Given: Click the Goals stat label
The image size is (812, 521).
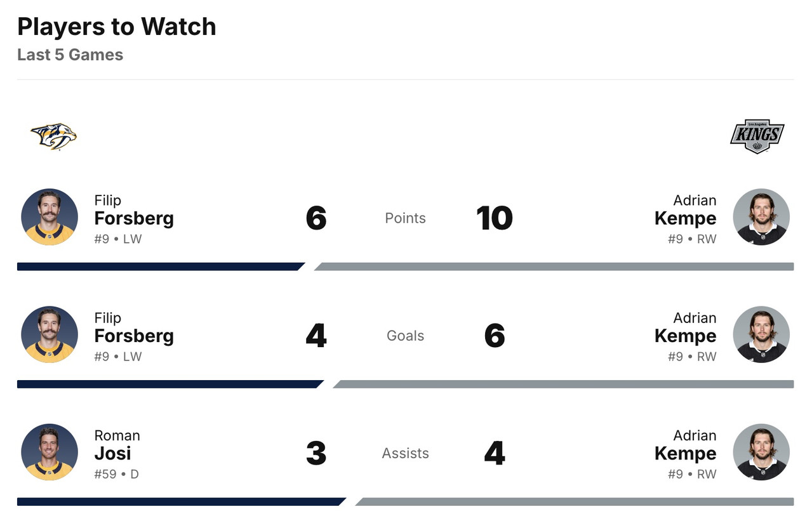Looking at the screenshot, I should [x=405, y=336].
